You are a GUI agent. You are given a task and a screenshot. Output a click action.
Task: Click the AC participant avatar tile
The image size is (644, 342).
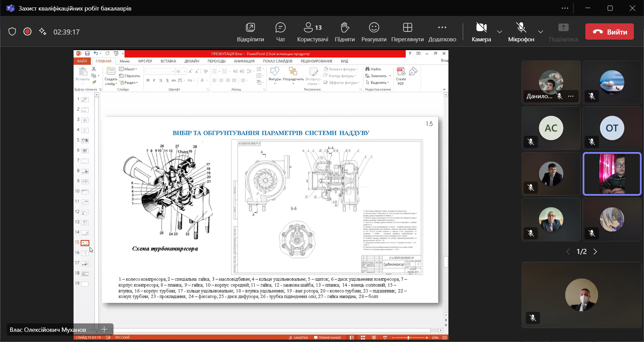(x=551, y=128)
